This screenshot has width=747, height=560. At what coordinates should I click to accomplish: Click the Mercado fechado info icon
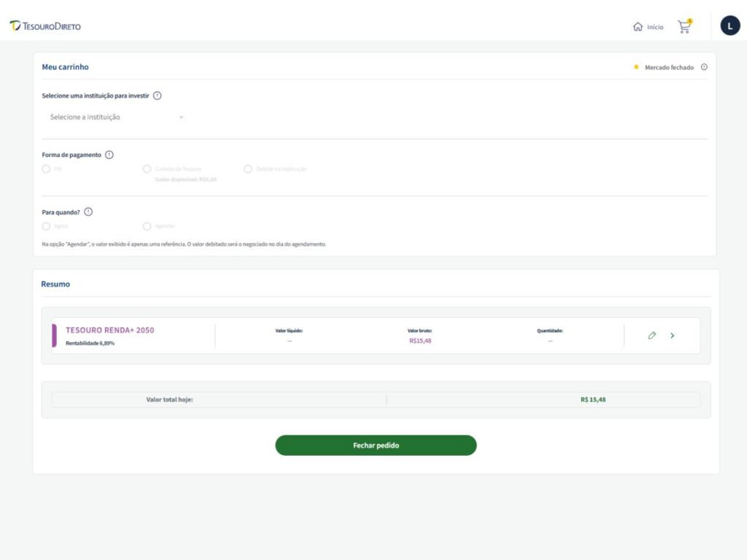[704, 67]
